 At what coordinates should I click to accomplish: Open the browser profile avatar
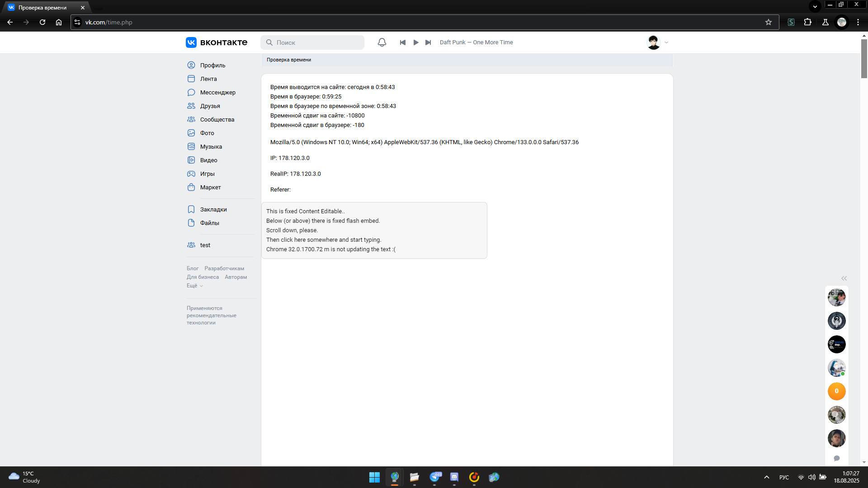tap(842, 22)
